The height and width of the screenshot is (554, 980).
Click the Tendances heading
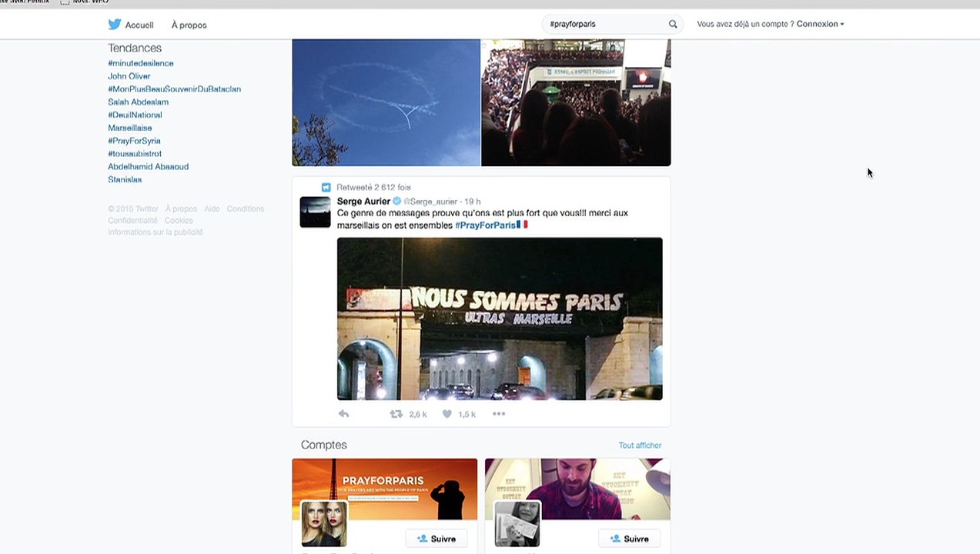click(x=135, y=48)
